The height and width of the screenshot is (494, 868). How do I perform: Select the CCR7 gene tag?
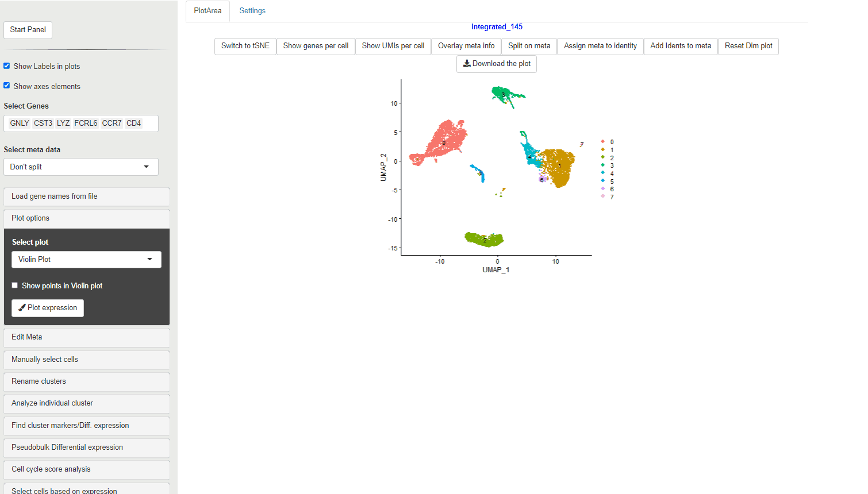click(112, 123)
